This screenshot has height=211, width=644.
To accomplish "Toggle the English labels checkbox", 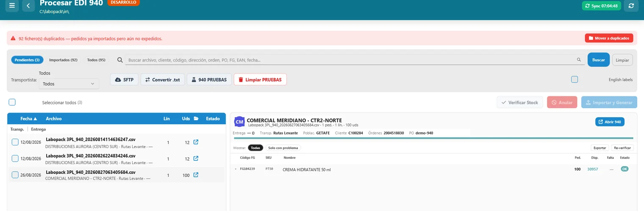I will [x=575, y=79].
